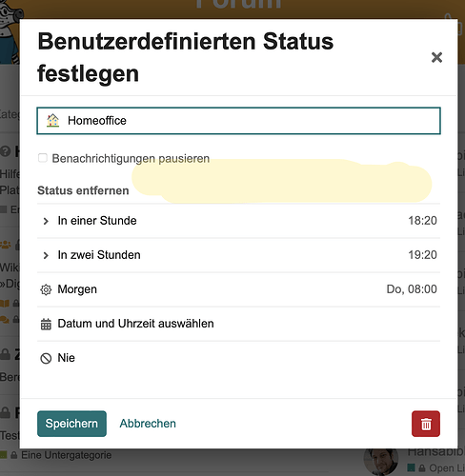Click the calendar icon for date selection
The width and height of the screenshot is (465, 476).
pos(46,324)
